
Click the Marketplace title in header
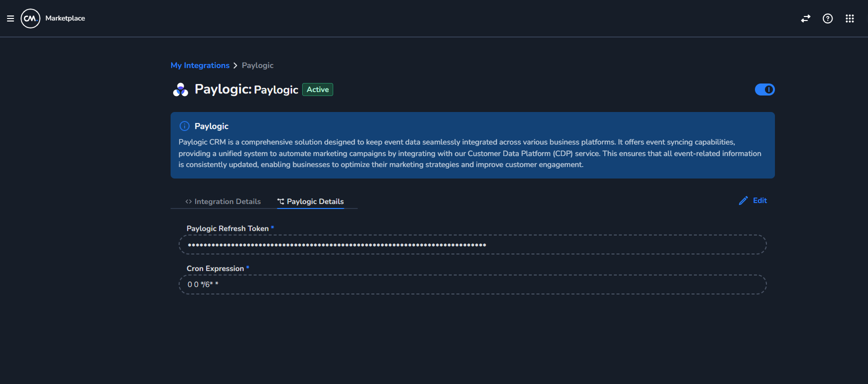point(65,18)
